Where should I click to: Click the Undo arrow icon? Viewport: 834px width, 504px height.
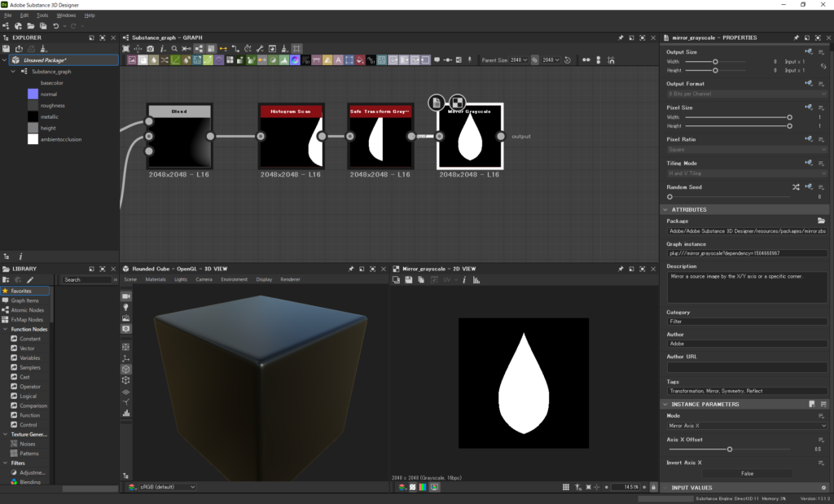(56, 25)
